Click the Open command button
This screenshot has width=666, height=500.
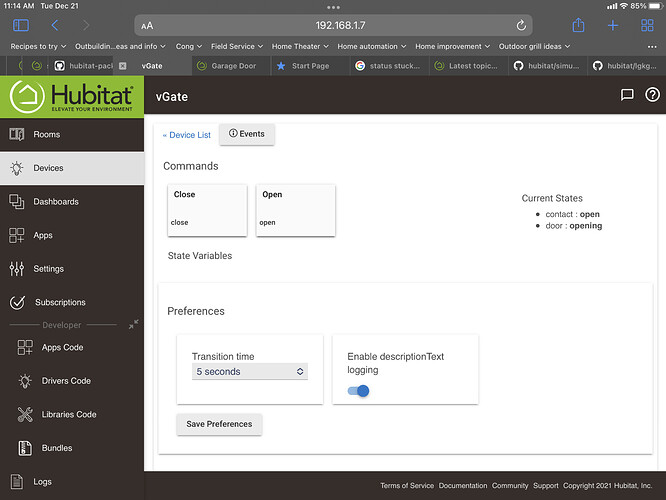click(296, 210)
